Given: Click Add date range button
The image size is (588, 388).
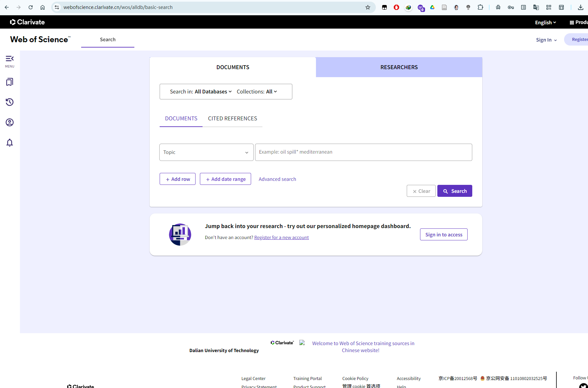Looking at the screenshot, I should 225,179.
